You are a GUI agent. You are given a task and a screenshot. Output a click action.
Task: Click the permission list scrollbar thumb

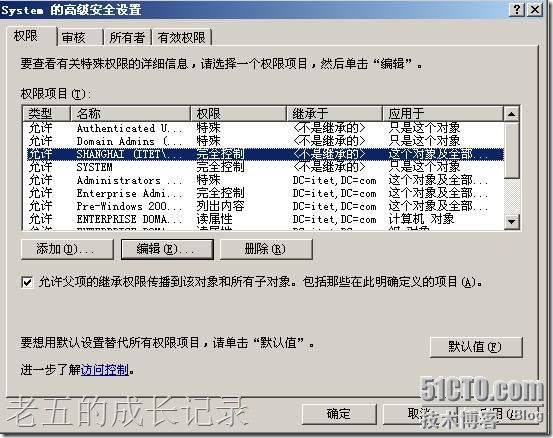(x=511, y=150)
